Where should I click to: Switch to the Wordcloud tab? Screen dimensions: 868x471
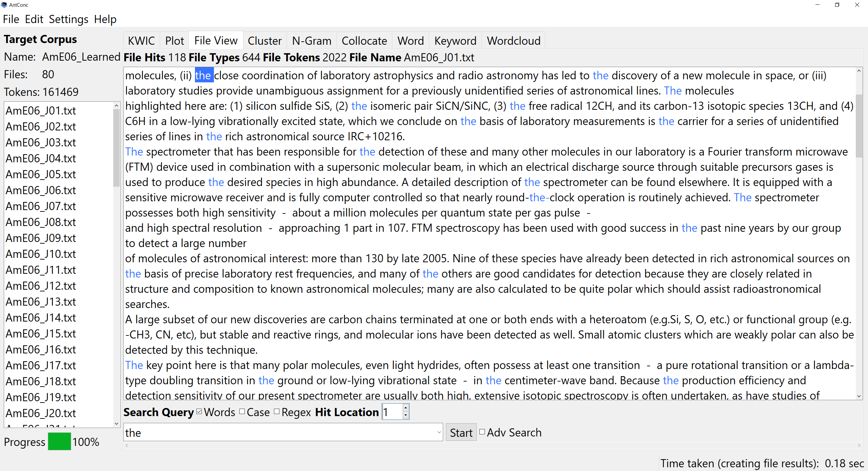(513, 41)
